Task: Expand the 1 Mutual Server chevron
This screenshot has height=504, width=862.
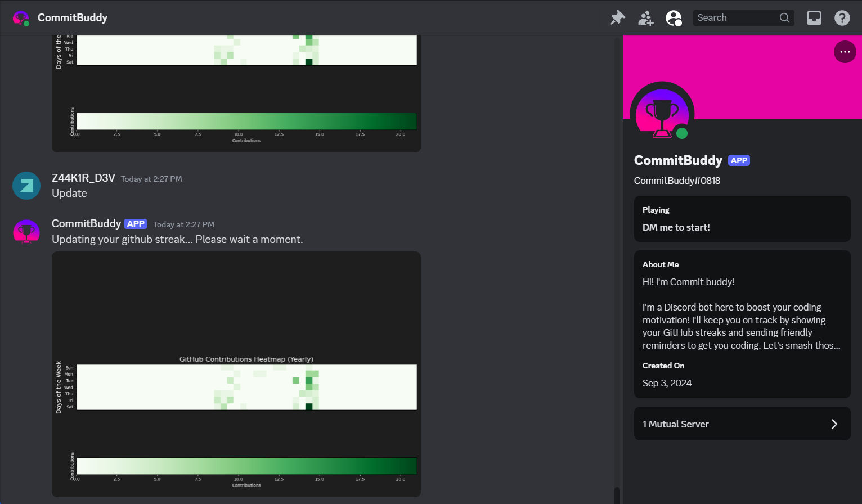Action: 834,424
